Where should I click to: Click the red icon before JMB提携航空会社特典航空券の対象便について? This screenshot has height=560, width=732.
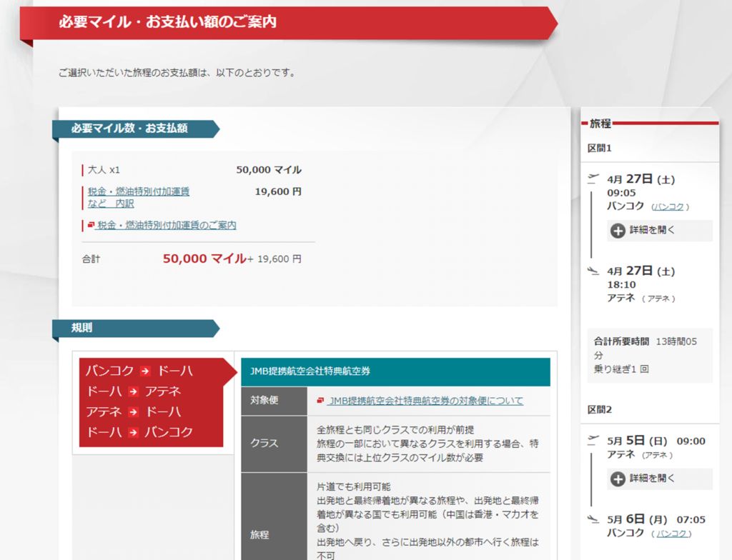[x=320, y=401]
